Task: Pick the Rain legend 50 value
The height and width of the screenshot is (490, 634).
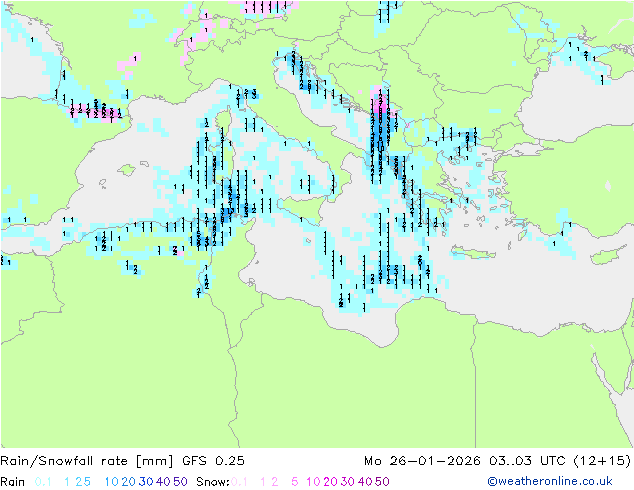Action: [x=180, y=482]
